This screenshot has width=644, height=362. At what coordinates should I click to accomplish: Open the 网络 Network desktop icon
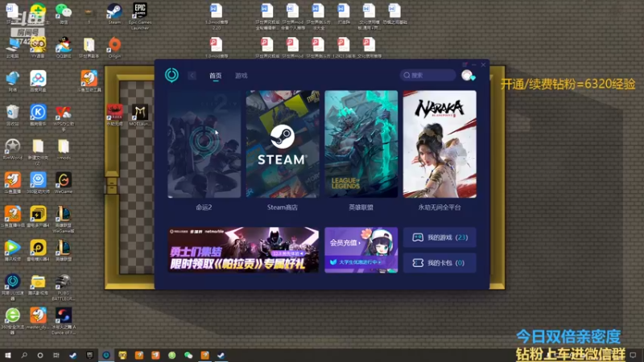click(x=12, y=81)
